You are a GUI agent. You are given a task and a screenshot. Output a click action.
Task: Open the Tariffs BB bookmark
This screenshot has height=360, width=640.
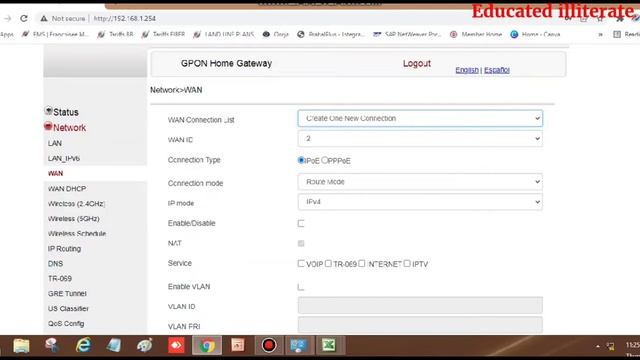tap(116, 34)
